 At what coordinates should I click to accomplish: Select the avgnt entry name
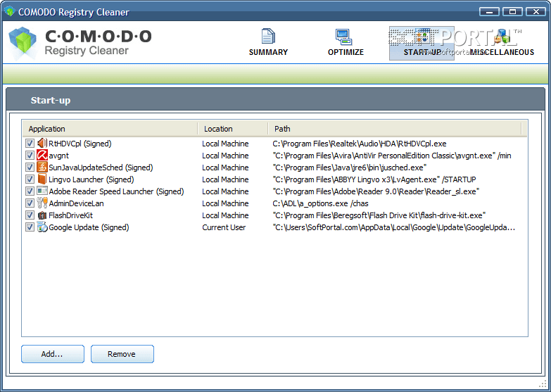pos(58,156)
